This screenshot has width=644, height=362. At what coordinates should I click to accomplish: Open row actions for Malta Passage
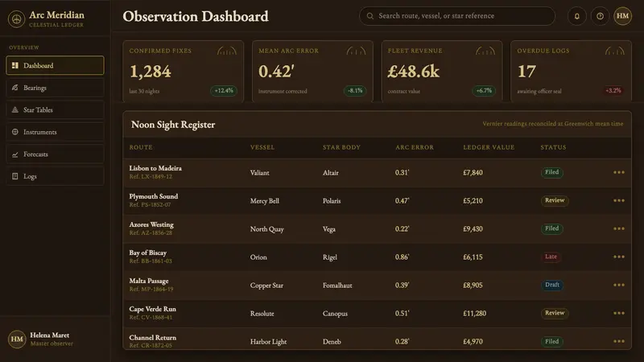tap(619, 285)
